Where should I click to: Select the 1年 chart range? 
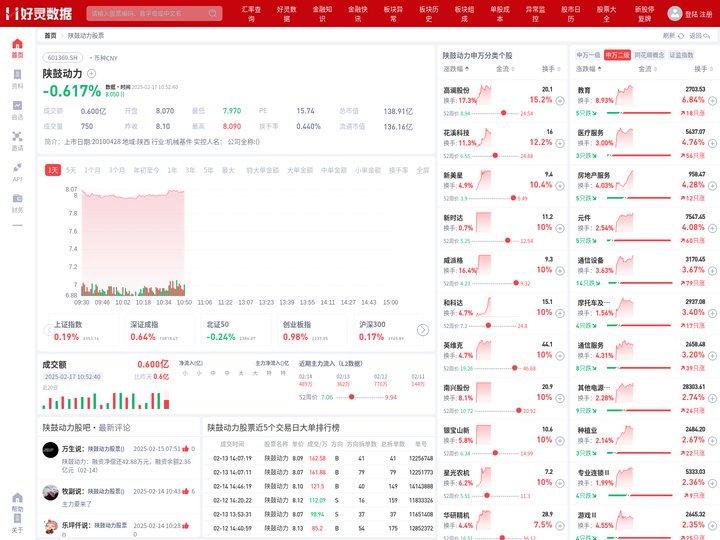point(172,170)
